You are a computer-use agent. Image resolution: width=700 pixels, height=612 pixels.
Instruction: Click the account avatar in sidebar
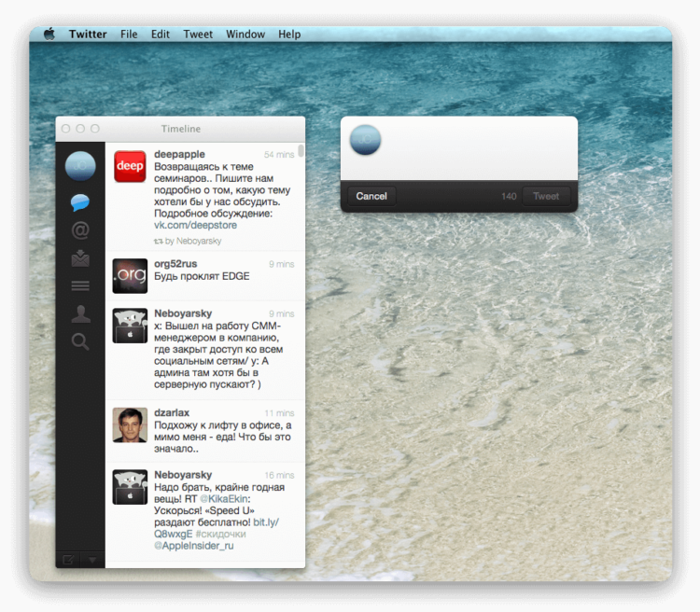[x=80, y=166]
